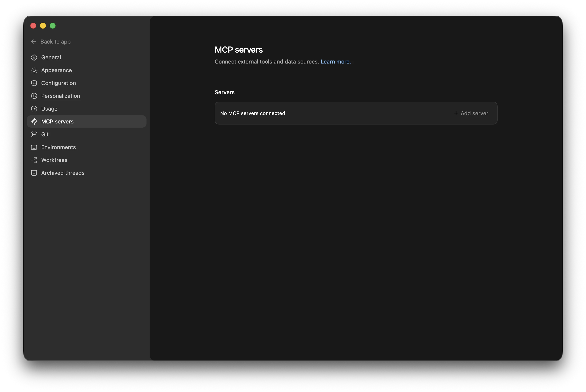This screenshot has height=392, width=586.
Task: Click the back arrow next to Back to app
Action: [x=33, y=41]
